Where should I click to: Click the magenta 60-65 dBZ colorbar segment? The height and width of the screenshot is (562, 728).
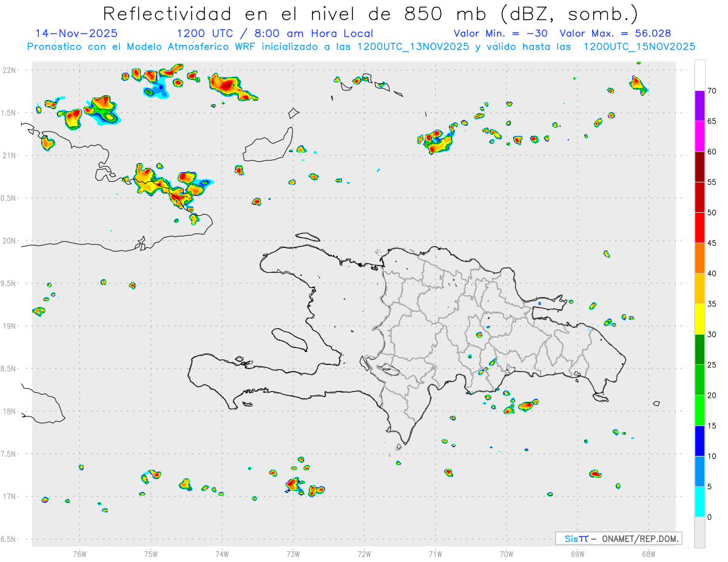[699, 136]
